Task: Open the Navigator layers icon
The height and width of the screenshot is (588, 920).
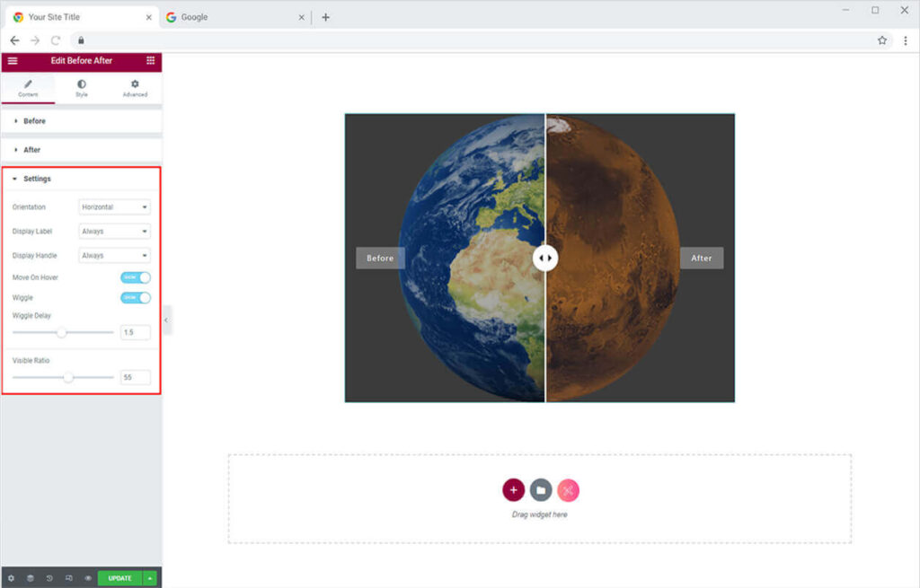Action: 30,578
